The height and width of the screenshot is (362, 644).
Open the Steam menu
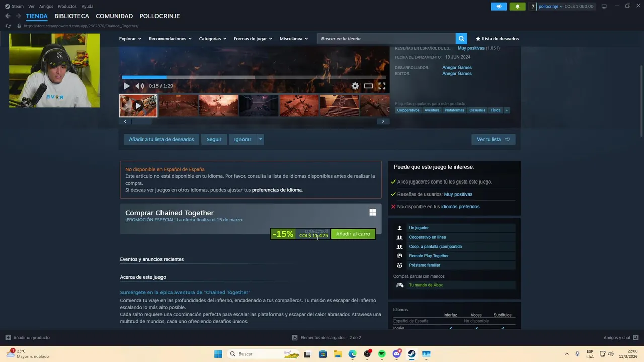click(x=14, y=6)
